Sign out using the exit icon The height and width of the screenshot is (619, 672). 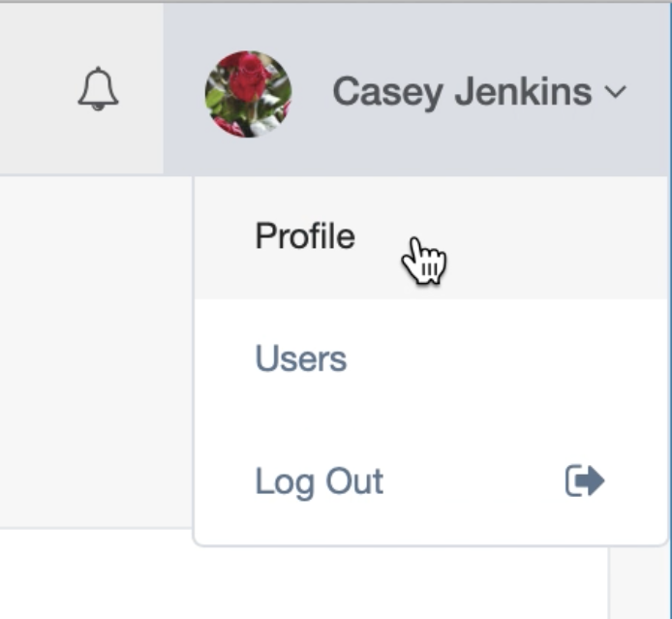coord(585,480)
